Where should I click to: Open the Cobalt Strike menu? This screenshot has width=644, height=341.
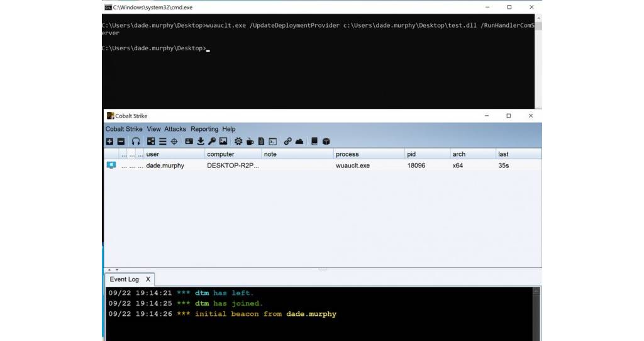124,129
